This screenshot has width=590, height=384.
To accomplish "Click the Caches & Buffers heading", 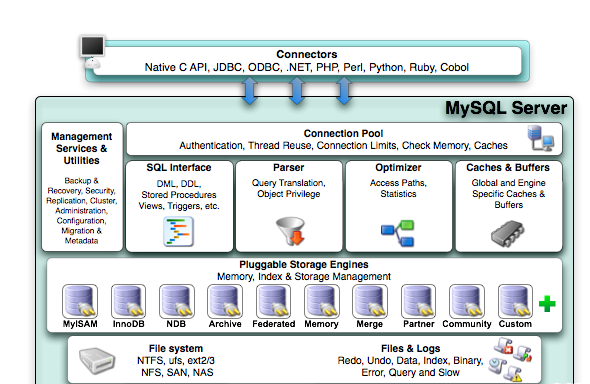I will 508,167.
